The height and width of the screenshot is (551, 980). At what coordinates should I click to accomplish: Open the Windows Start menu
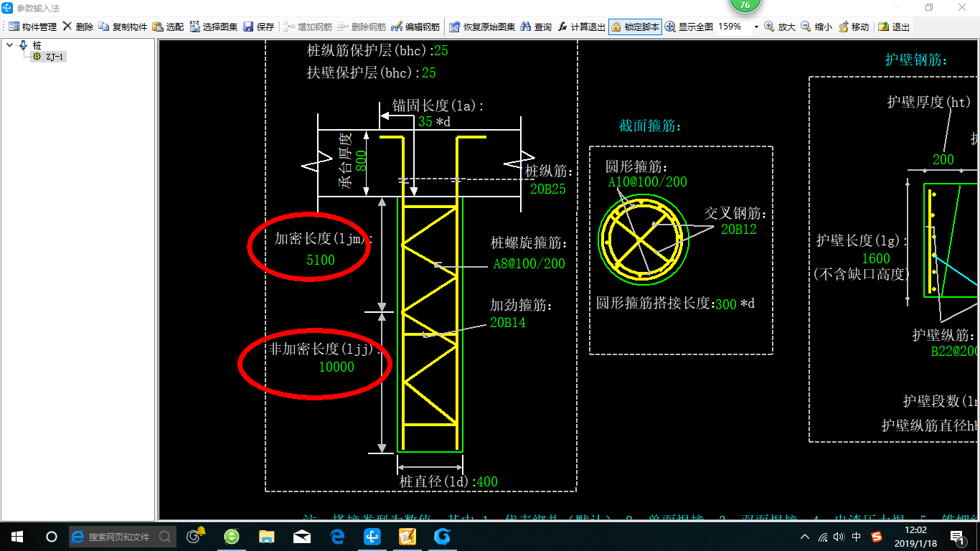[17, 536]
